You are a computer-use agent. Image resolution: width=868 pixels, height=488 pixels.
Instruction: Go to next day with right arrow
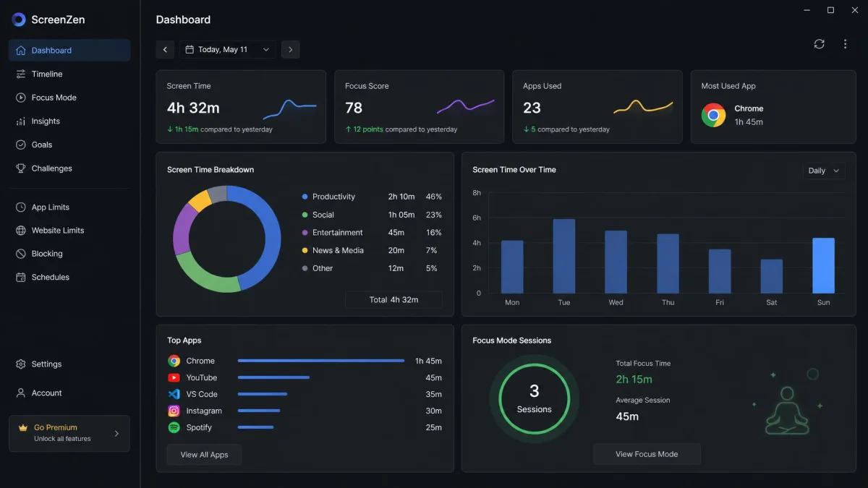tap(290, 50)
